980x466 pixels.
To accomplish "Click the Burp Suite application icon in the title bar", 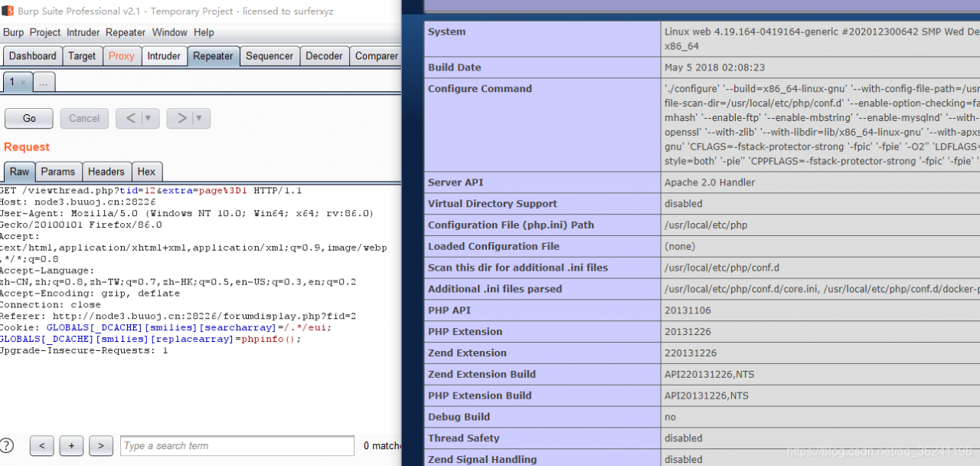I will coord(7,11).
